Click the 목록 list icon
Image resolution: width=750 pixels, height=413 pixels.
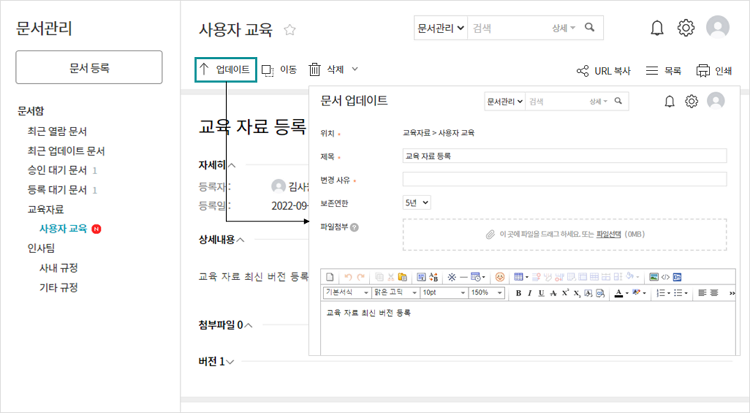tap(651, 71)
